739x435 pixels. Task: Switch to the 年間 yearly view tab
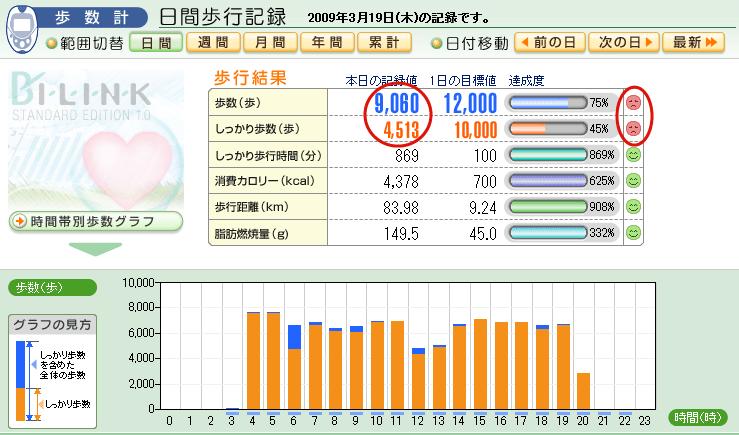[327, 43]
